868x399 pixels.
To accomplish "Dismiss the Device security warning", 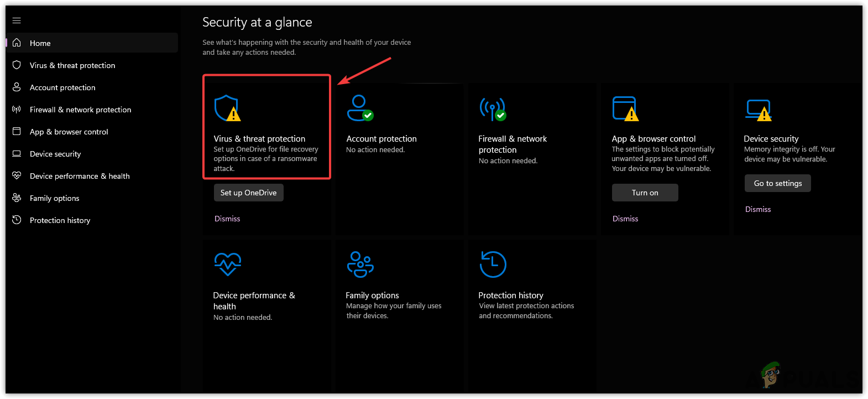I will coord(757,209).
